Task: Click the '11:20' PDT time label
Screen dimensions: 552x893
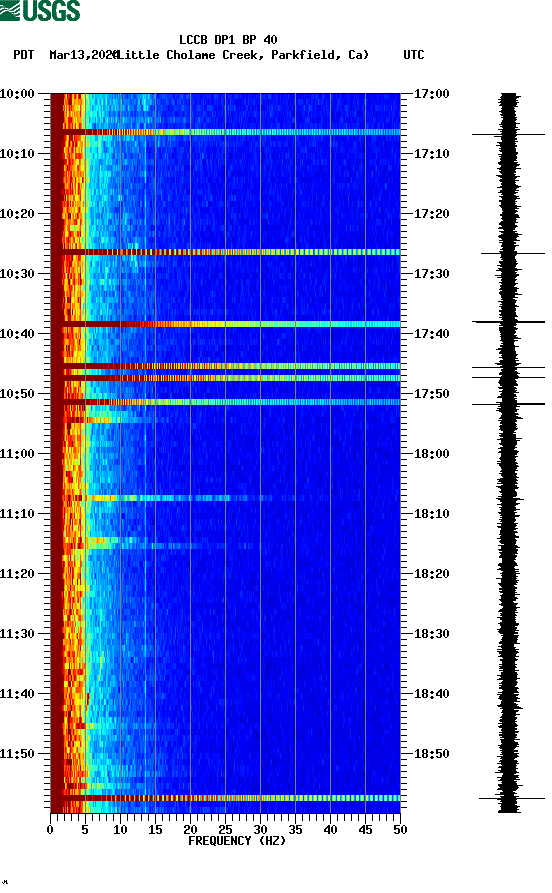Action: coord(17,574)
